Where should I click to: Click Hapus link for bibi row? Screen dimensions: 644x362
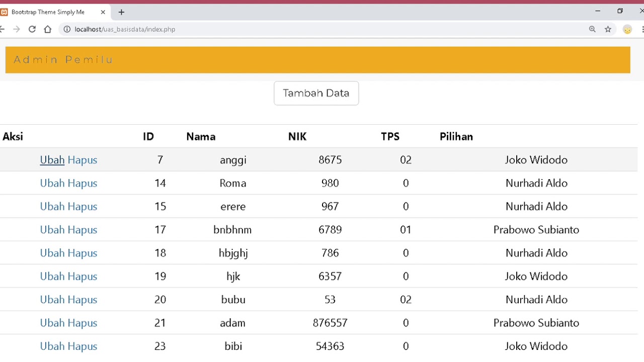pyautogui.click(x=83, y=346)
